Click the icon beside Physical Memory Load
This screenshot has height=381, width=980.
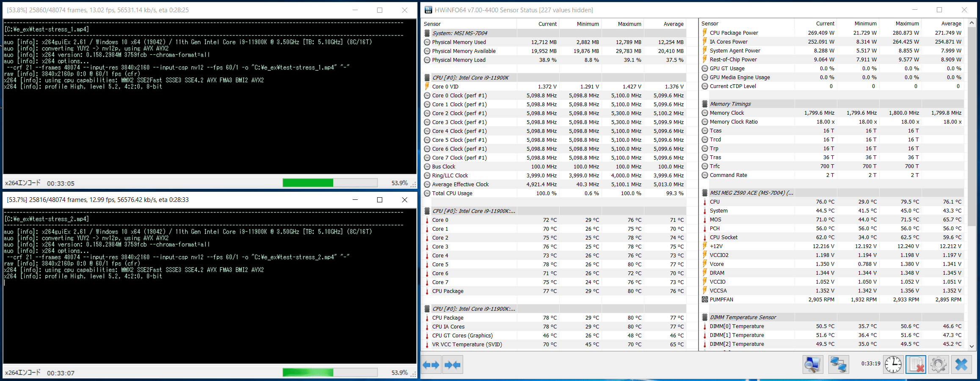[427, 60]
